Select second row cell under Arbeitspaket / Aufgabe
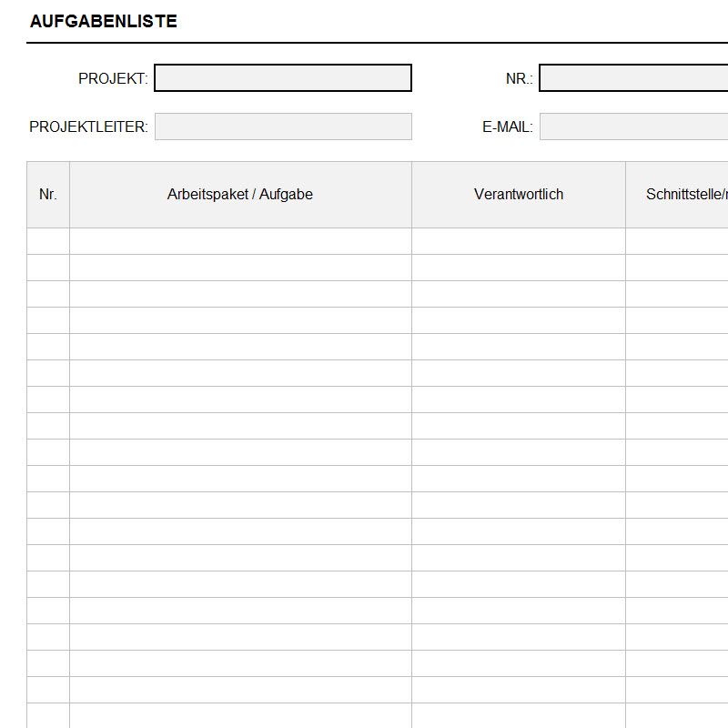Viewport: 728px width, 728px height. [x=240, y=268]
